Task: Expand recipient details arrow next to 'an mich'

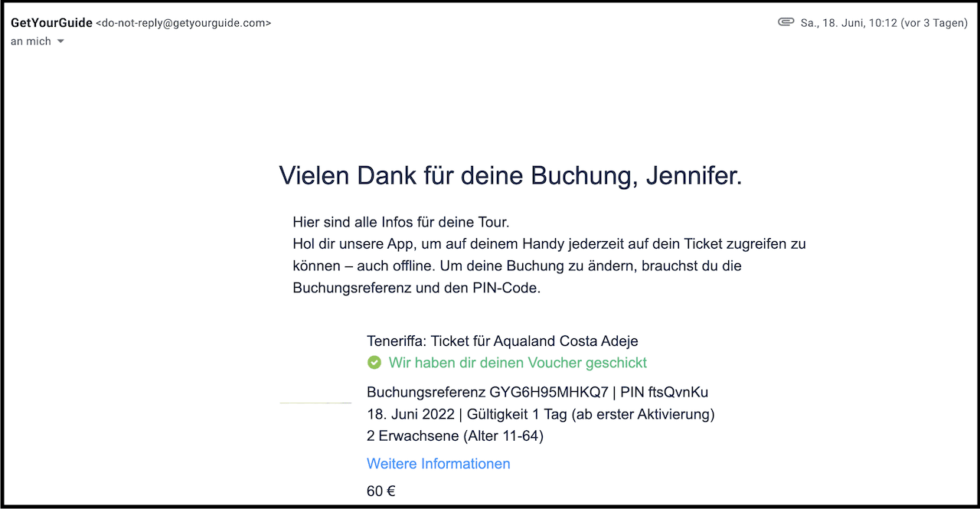Action: (60, 41)
